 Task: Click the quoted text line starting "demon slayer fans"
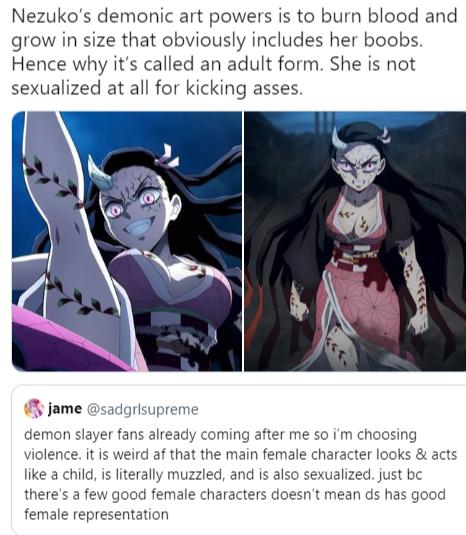click(x=220, y=435)
